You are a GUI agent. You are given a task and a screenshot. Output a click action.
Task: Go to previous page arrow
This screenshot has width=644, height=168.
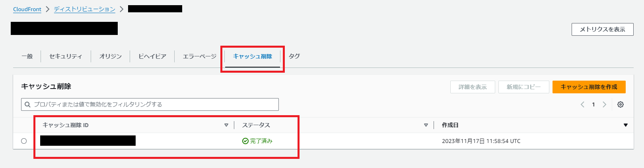pos(582,104)
